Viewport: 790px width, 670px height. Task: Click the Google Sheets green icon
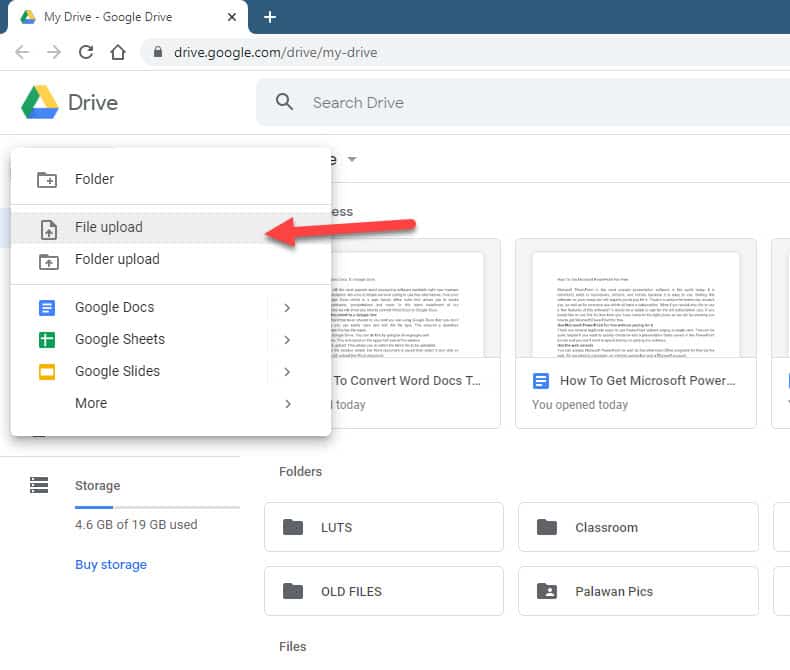pyautogui.click(x=47, y=340)
